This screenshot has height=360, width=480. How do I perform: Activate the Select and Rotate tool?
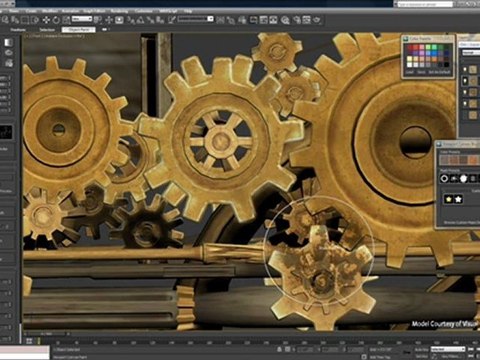[56, 20]
